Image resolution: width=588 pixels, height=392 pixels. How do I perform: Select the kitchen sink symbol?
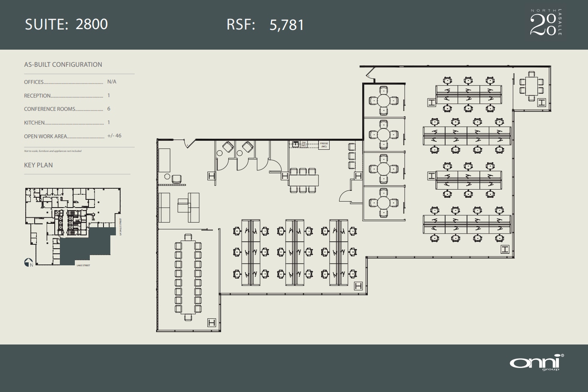tap(296, 144)
